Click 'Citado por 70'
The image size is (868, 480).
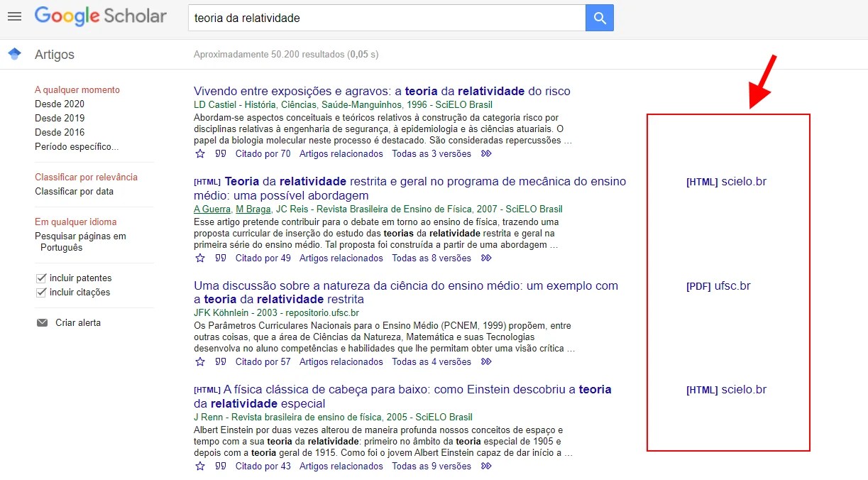[263, 153]
